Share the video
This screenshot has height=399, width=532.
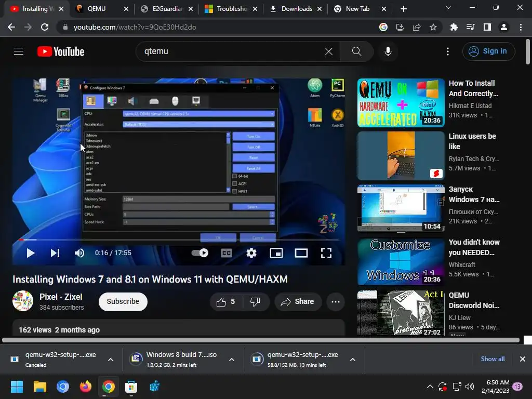298,302
